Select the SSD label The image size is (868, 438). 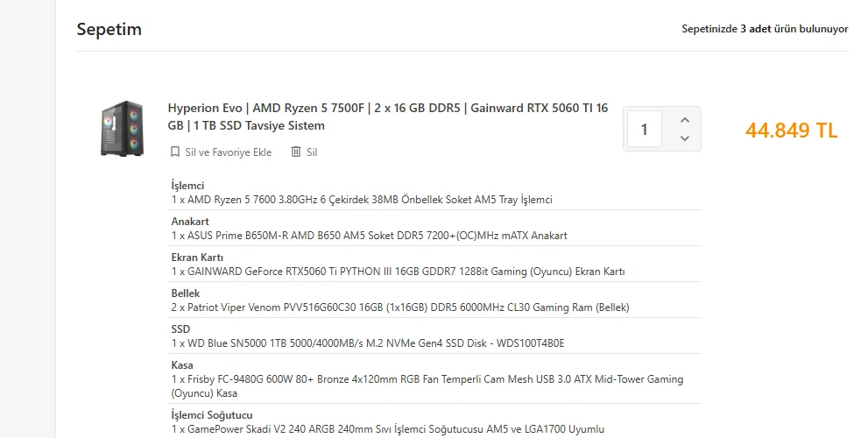click(180, 329)
